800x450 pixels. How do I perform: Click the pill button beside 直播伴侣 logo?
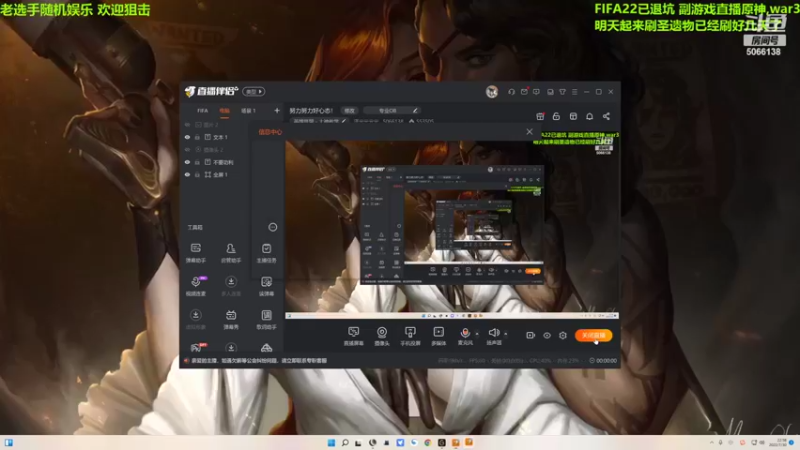pyautogui.click(x=254, y=92)
